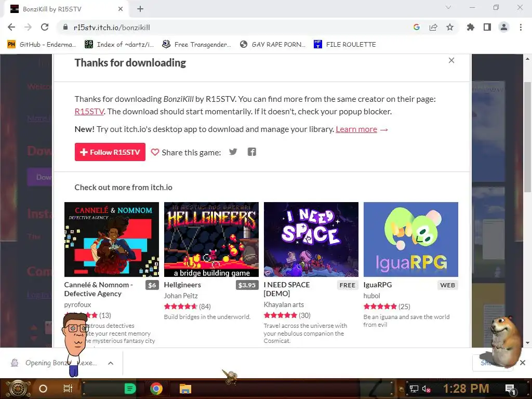Click the forward navigation arrow
This screenshot has height=399, width=532.
point(28,27)
